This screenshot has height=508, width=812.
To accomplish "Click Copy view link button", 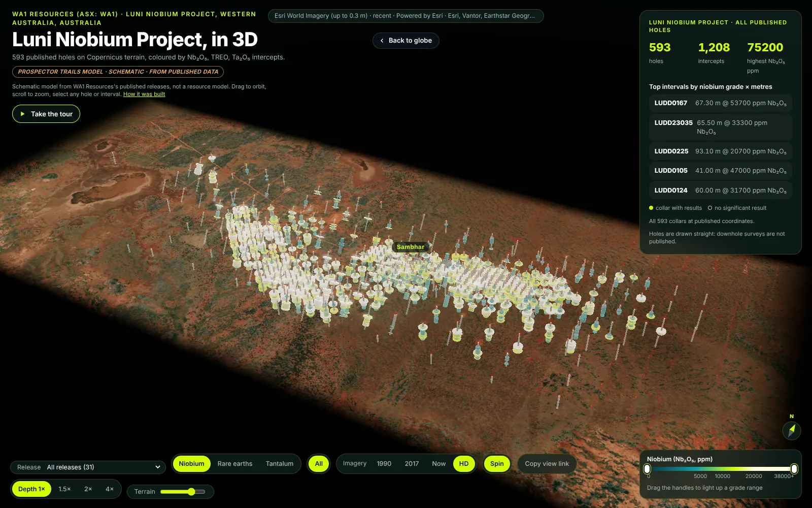I will point(547,464).
